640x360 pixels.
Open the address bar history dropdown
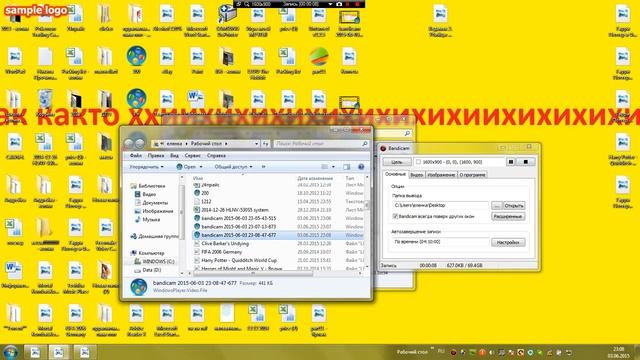[x=256, y=144]
